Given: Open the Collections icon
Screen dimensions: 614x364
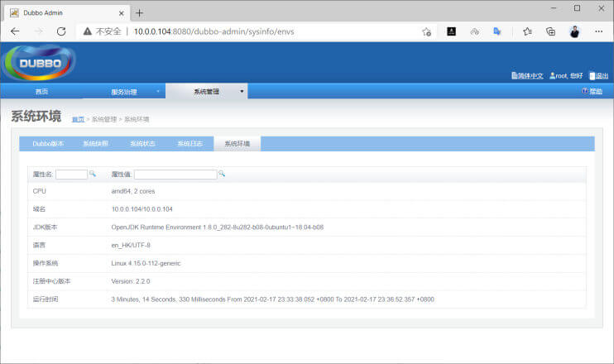Looking at the screenshot, I should [x=550, y=31].
